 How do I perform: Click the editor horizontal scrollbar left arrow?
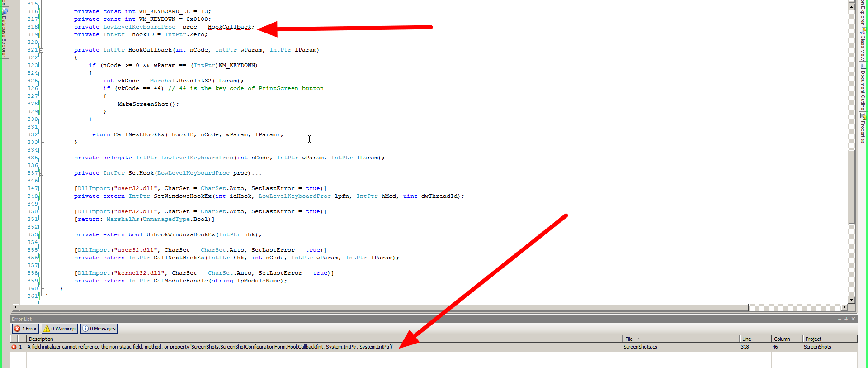16,307
